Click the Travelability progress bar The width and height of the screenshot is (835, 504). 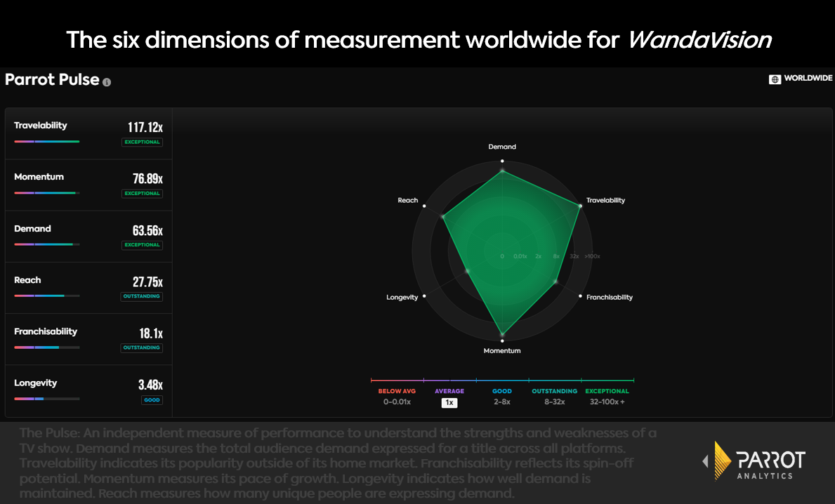[47, 142]
